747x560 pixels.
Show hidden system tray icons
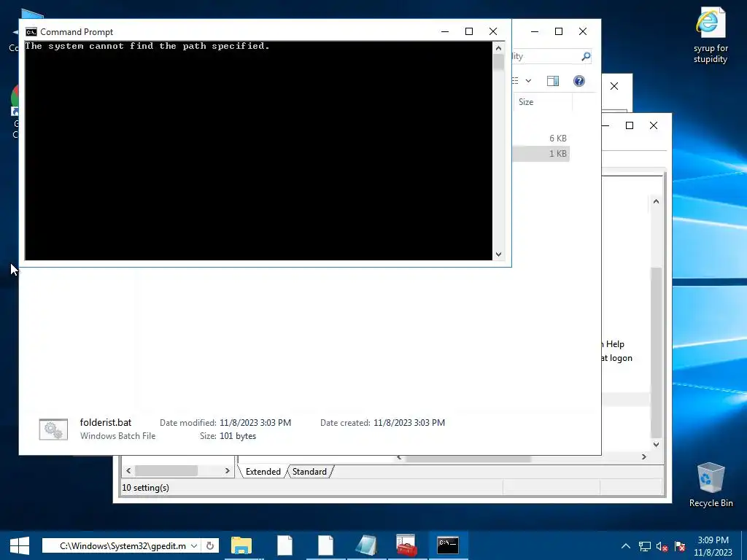(625, 546)
